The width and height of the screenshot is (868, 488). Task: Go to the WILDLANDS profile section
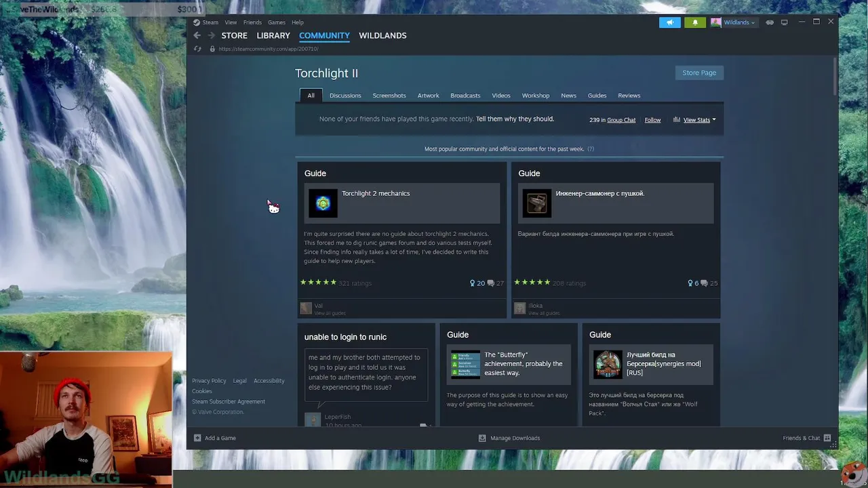382,36
